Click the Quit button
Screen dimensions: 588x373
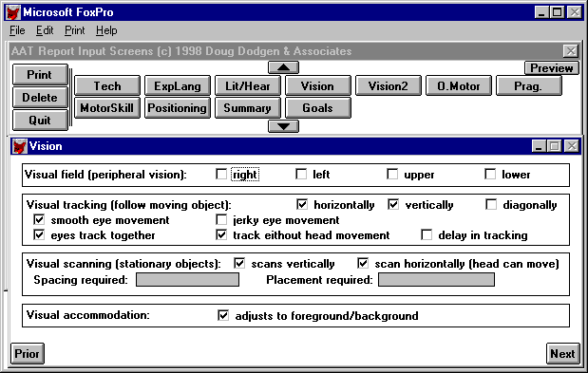(x=40, y=121)
